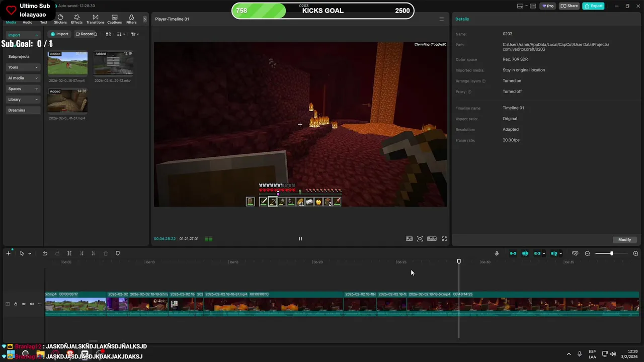The height and width of the screenshot is (362, 644).
Task: Expand the Yours category
Action: 23,67
